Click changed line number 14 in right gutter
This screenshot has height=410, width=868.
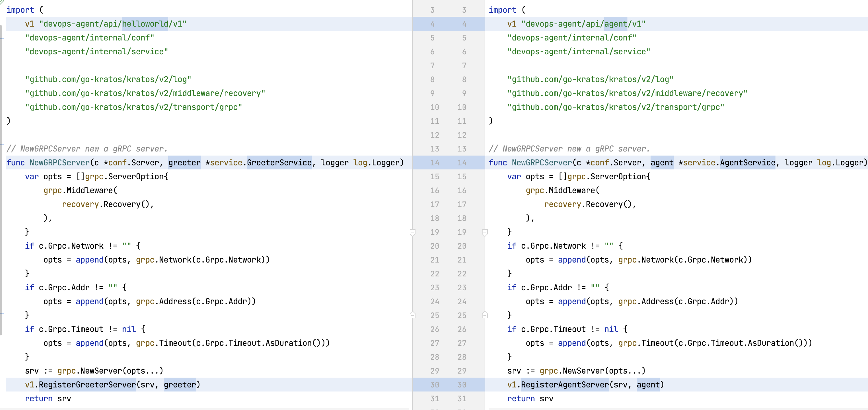point(462,163)
